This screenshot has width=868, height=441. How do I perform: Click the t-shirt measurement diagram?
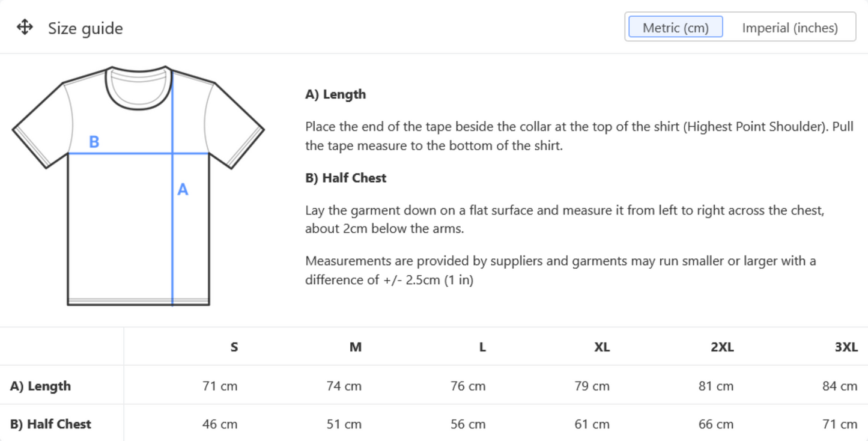click(138, 180)
